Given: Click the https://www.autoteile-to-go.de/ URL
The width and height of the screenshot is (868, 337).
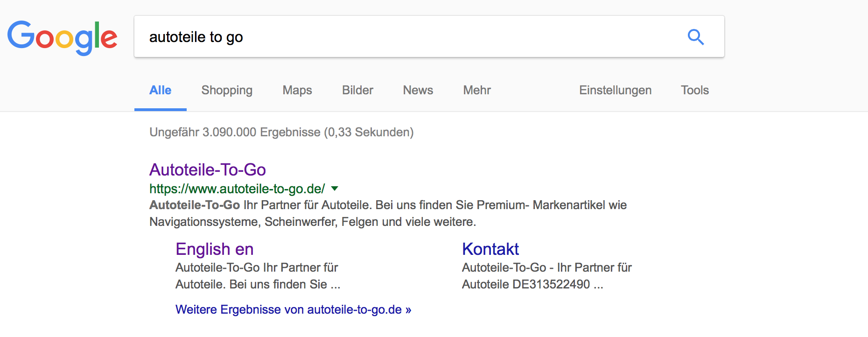Looking at the screenshot, I should tap(237, 189).
